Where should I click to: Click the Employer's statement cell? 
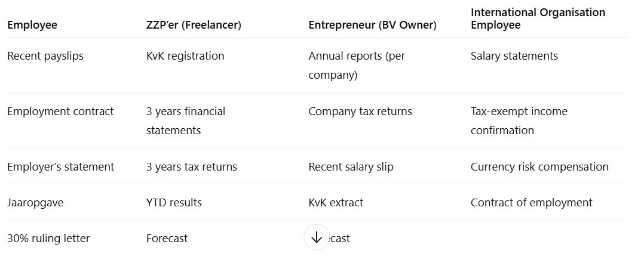pos(60,167)
